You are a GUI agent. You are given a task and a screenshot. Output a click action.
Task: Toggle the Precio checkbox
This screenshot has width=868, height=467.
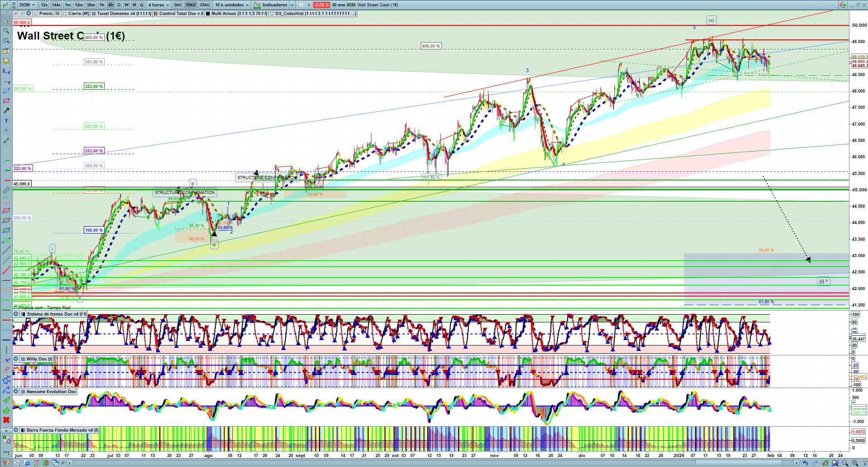point(36,14)
